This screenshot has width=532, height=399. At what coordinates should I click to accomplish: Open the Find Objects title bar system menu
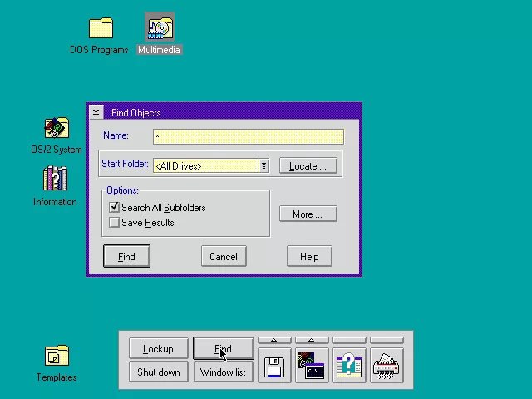[x=96, y=112]
